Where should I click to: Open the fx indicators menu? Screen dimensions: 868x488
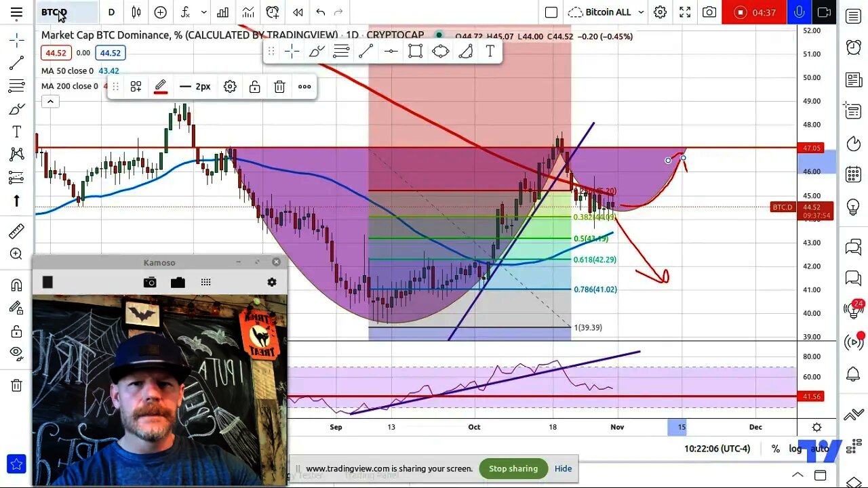185,12
